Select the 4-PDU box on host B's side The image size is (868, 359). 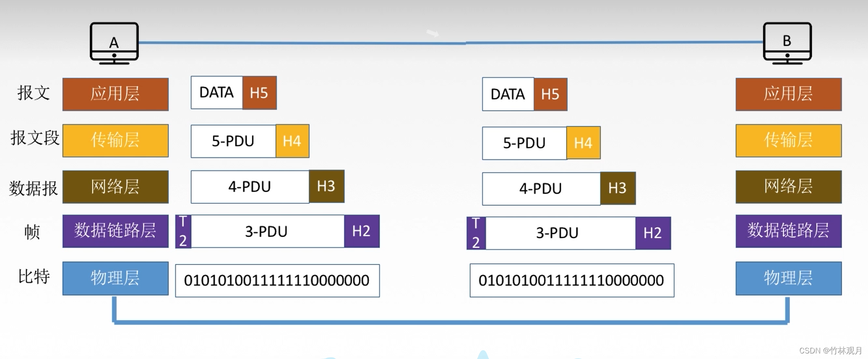pos(541,189)
